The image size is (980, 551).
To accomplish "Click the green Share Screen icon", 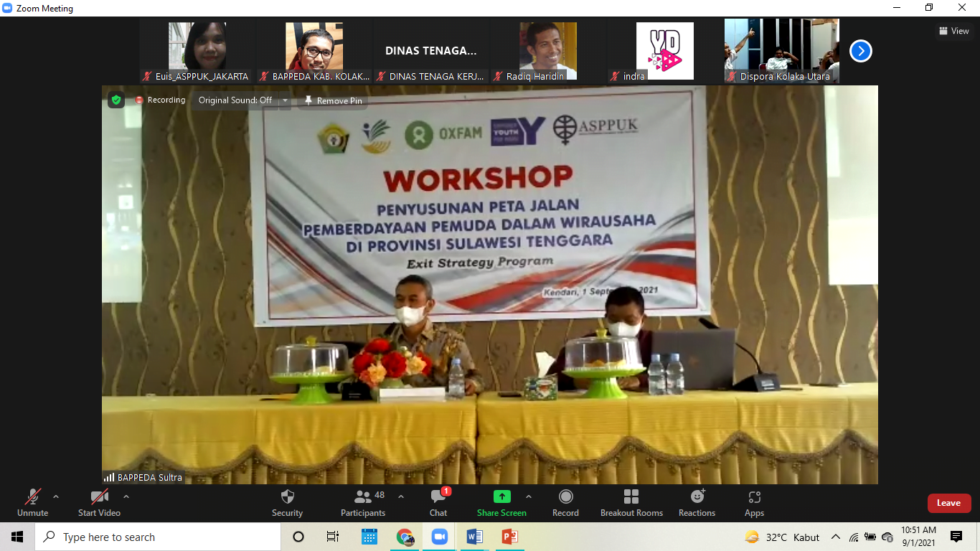I will 501,496.
